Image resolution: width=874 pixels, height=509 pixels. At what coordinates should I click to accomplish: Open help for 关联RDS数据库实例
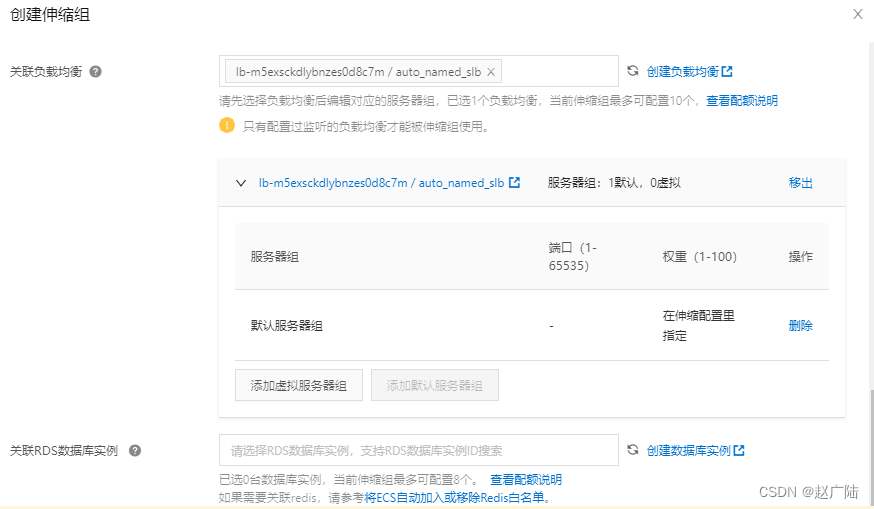coord(135,450)
